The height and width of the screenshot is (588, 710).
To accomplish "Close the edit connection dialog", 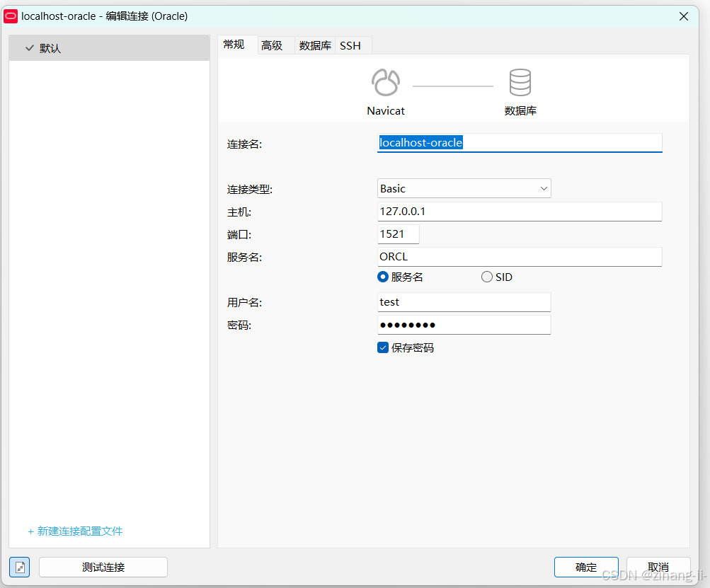I will click(x=684, y=16).
